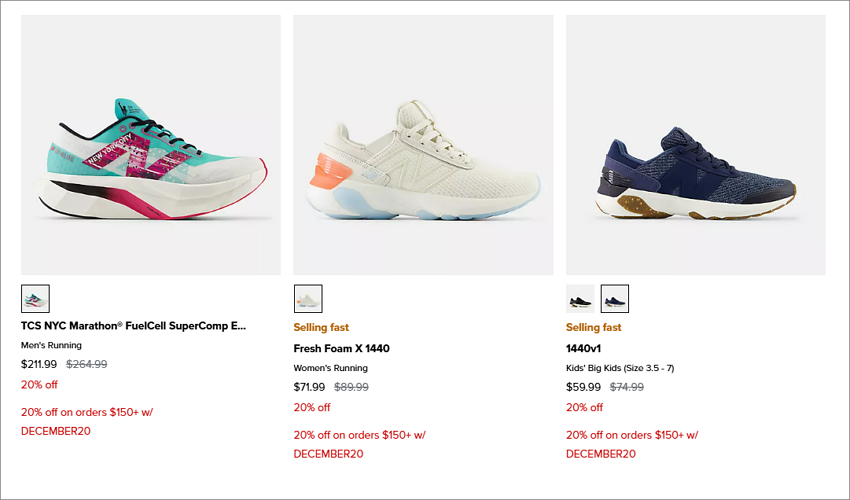Click the $211.99 sale price
This screenshot has width=850, height=500.
click(x=39, y=364)
